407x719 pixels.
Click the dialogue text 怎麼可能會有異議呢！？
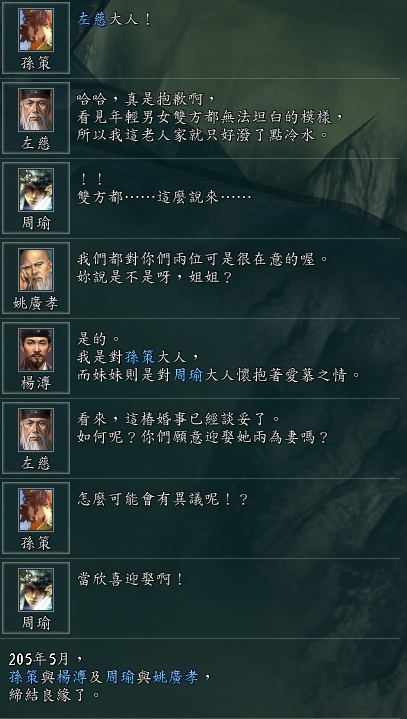coord(162,499)
